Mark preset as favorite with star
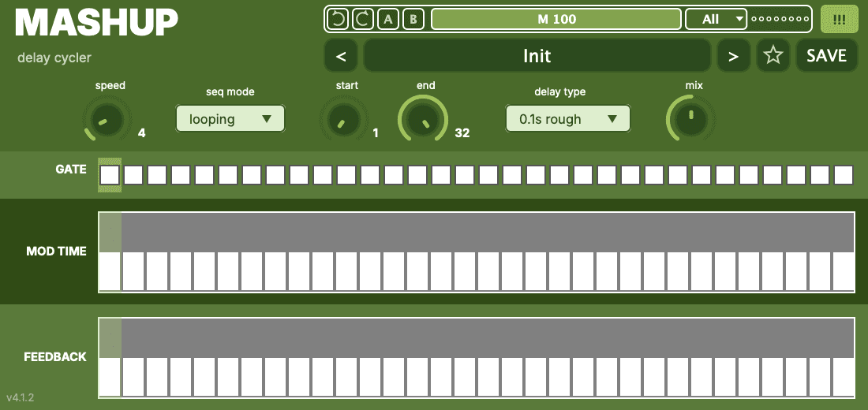The width and height of the screenshot is (868, 410). (773, 56)
